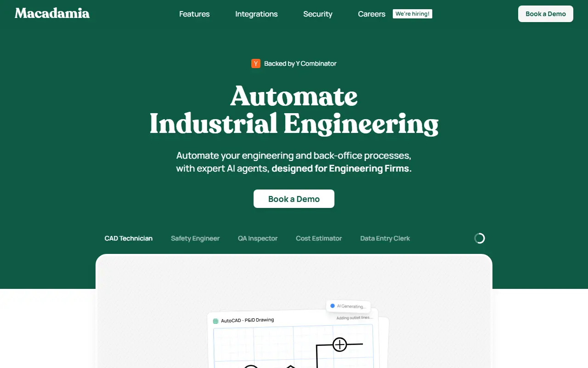Viewport: 588px width, 368px height.
Task: Switch to QA Inspector tab
Action: [x=258, y=238]
